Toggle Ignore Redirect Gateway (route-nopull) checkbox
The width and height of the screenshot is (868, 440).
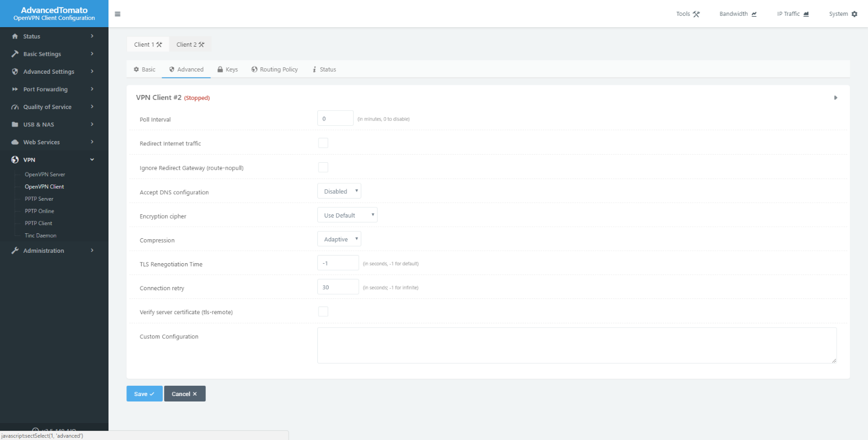tap(323, 167)
